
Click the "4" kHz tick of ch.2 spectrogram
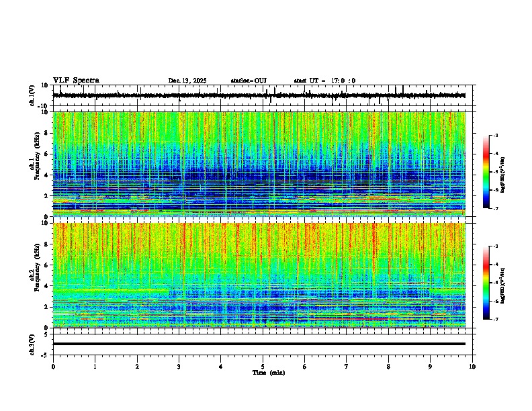[x=46, y=286]
